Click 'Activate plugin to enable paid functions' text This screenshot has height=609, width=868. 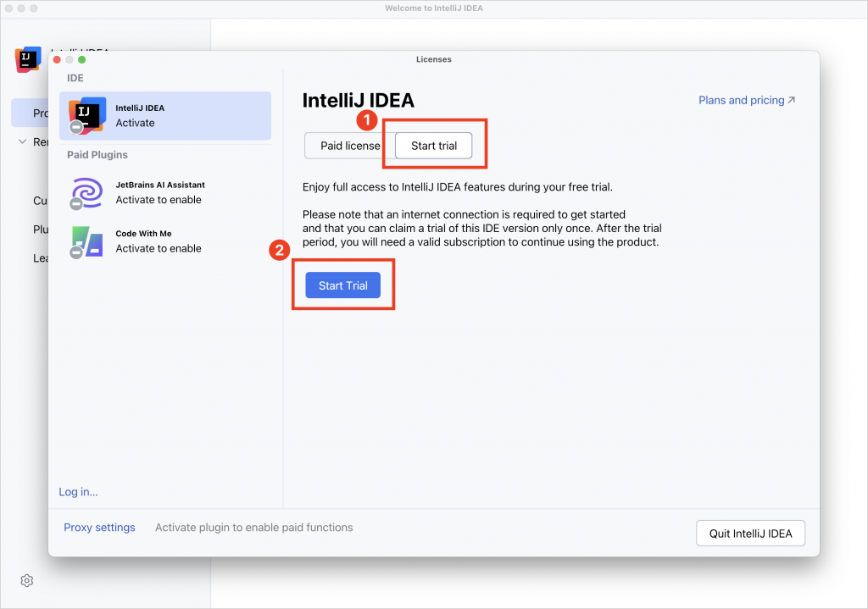(254, 527)
